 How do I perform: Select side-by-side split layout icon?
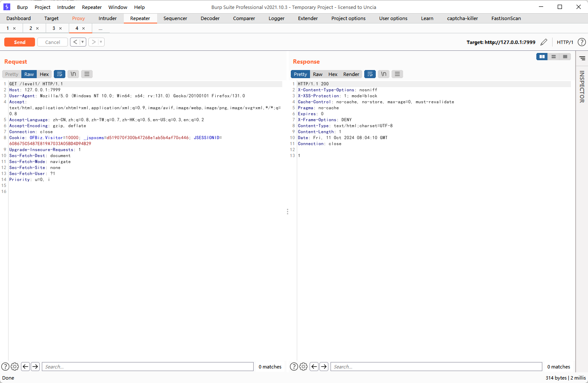tap(542, 56)
